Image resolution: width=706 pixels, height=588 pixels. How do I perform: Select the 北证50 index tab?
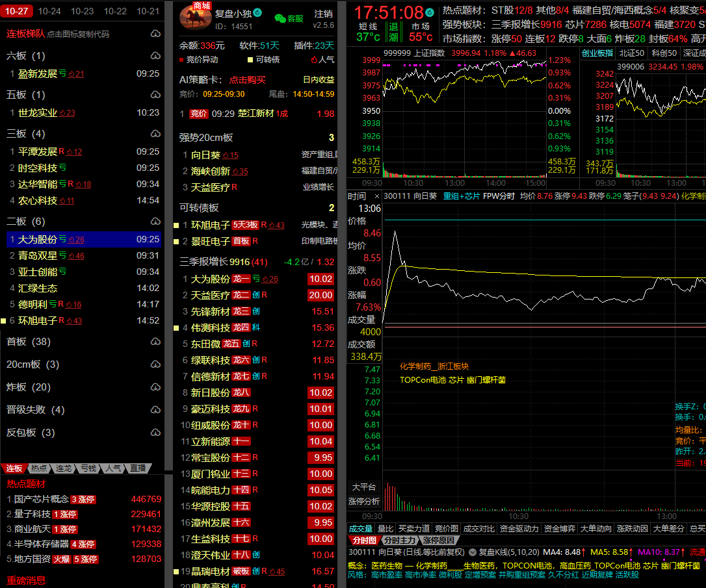631,53
